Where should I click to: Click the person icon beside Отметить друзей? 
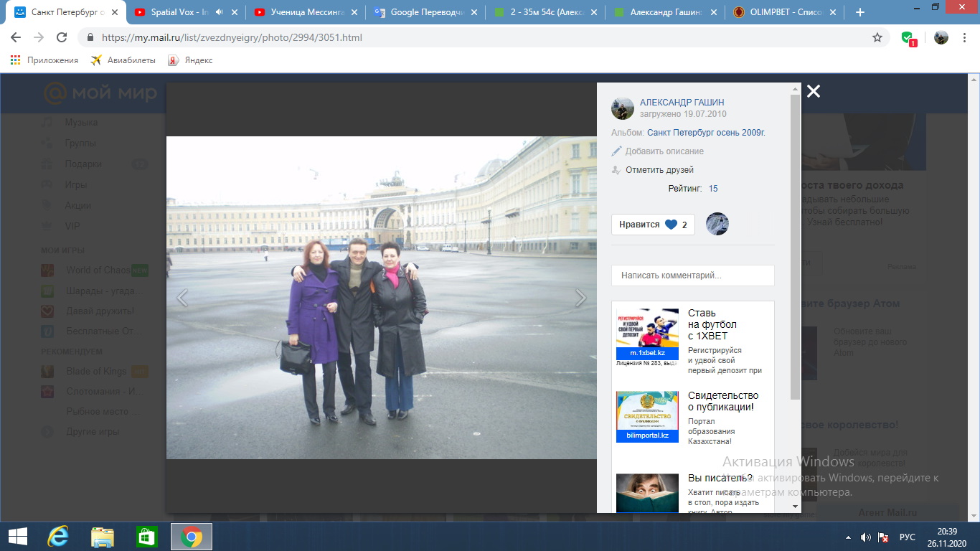point(616,170)
